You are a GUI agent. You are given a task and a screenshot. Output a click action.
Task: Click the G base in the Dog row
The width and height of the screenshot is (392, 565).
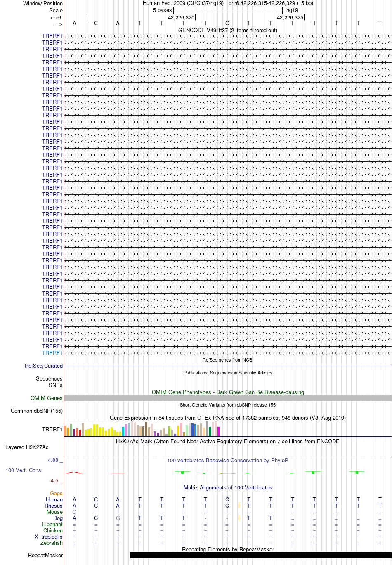click(118, 518)
